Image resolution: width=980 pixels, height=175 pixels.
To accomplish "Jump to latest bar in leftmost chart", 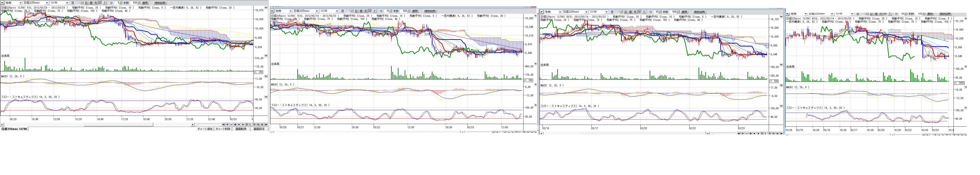I will click(x=266, y=125).
